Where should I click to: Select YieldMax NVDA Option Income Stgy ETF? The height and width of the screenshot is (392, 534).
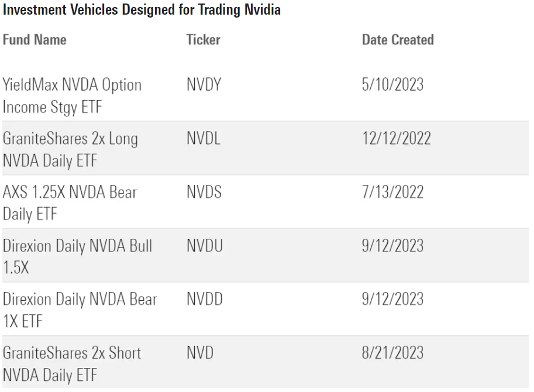(x=72, y=96)
